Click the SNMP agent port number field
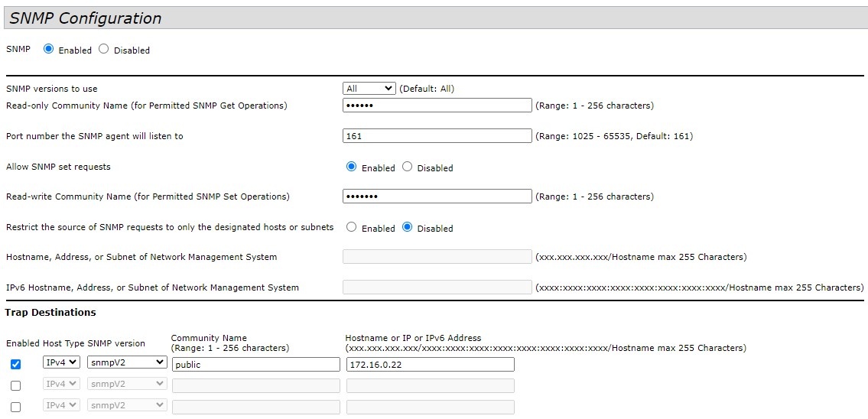Viewport: 868px width, 419px height. point(437,136)
